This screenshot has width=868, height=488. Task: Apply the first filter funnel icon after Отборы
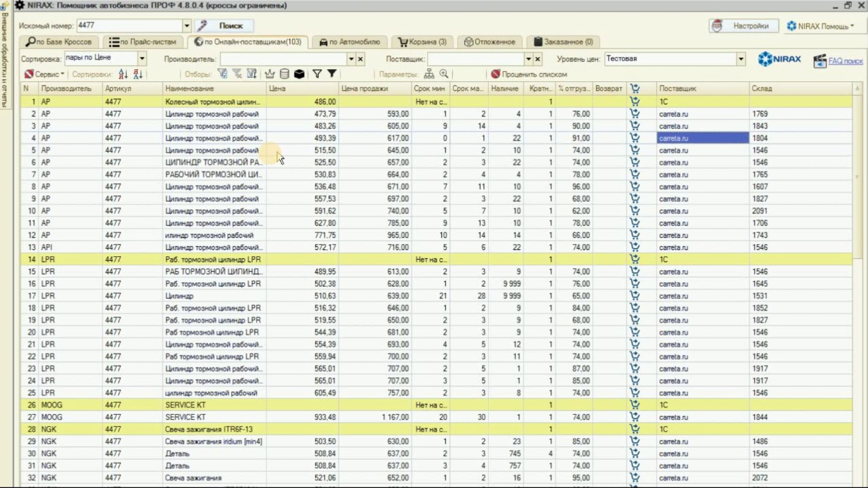222,74
